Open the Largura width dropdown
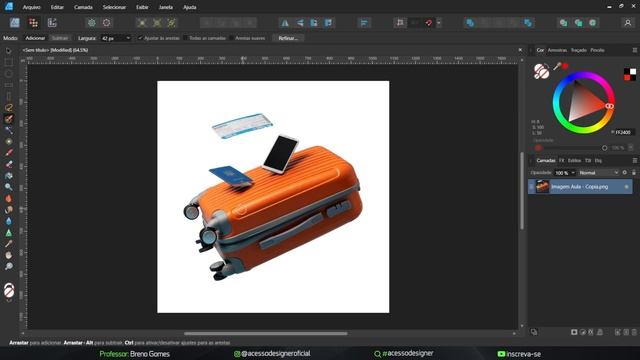 [128, 38]
